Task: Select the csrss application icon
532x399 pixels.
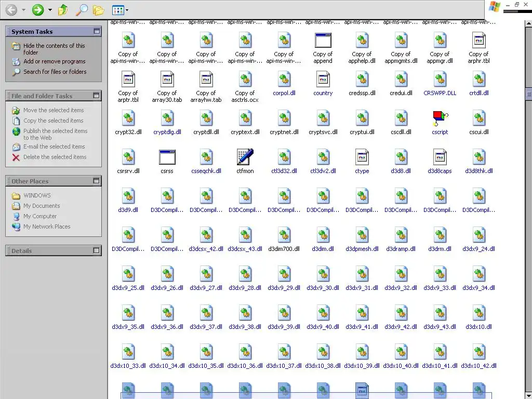Action: [167, 157]
